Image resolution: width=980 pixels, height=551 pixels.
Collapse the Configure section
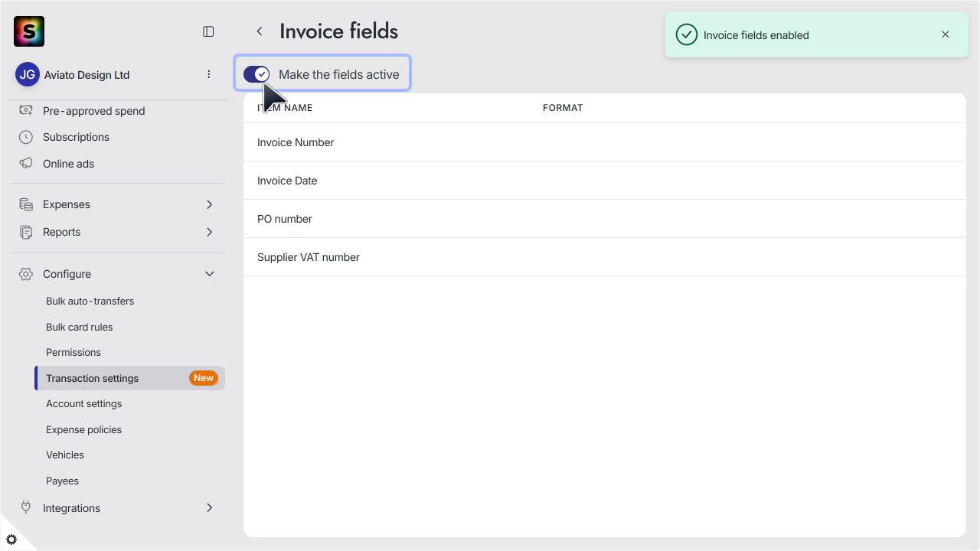210,274
